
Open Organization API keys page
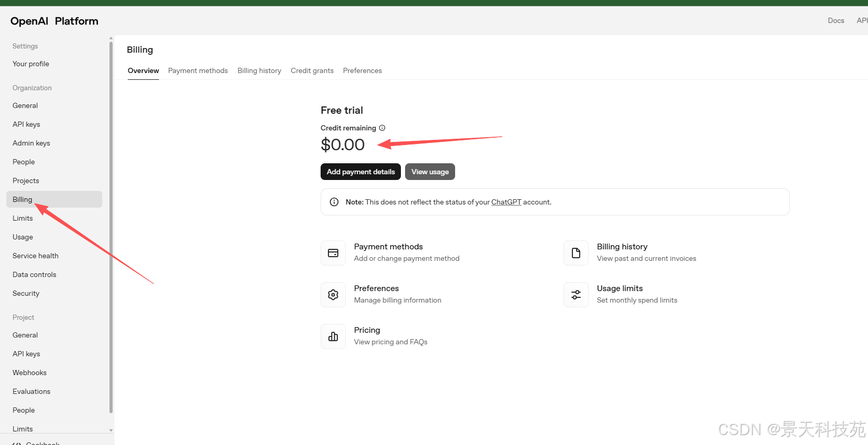click(x=54, y=124)
